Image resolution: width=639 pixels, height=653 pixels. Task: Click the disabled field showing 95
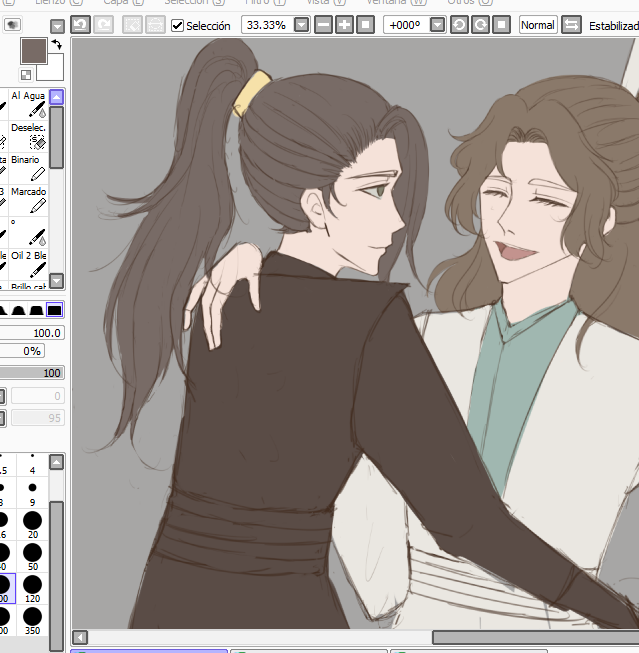(38, 418)
